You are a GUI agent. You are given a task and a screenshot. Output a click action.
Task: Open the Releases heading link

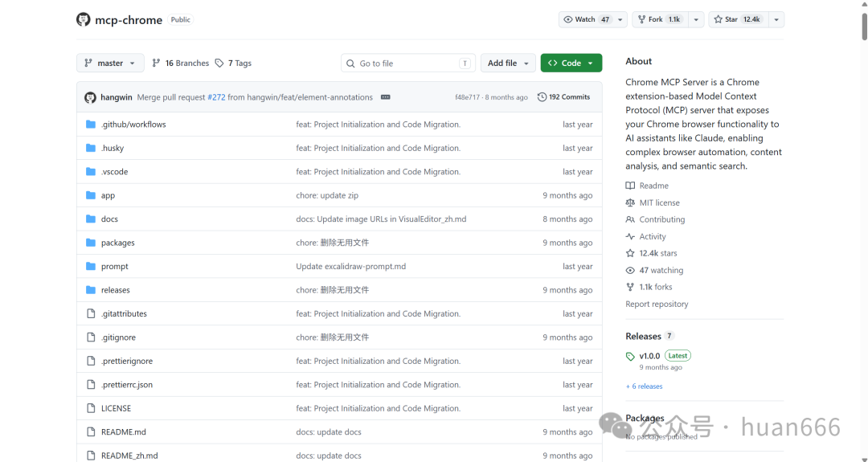643,336
